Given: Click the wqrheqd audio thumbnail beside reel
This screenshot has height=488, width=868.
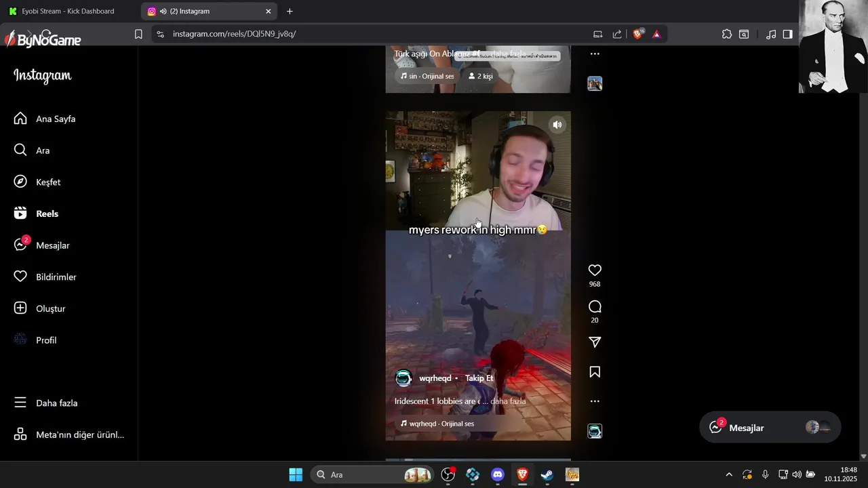Looking at the screenshot, I should point(595,431).
